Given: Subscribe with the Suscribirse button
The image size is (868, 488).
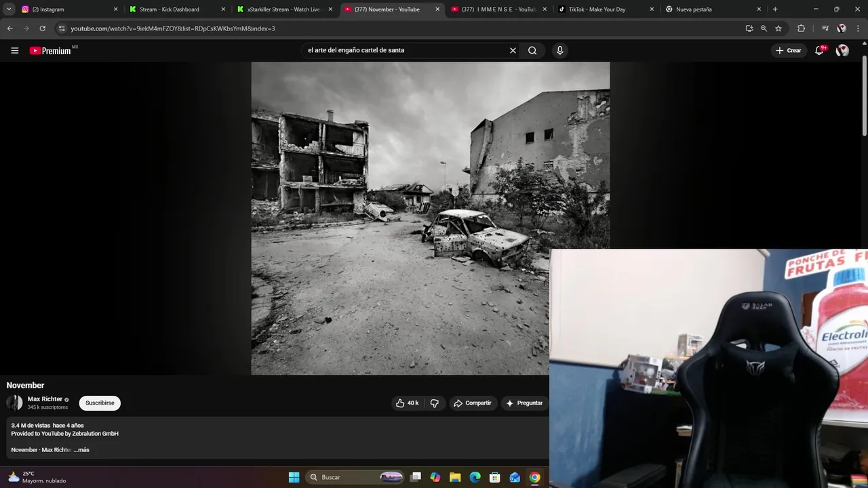Looking at the screenshot, I should (100, 403).
